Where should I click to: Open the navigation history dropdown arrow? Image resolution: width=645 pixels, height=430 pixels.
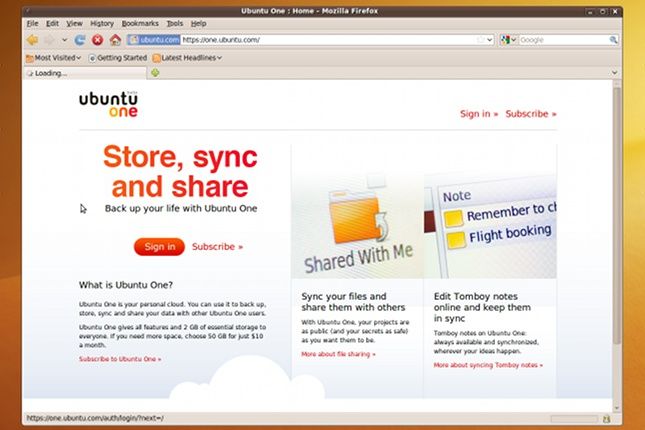coord(65,40)
